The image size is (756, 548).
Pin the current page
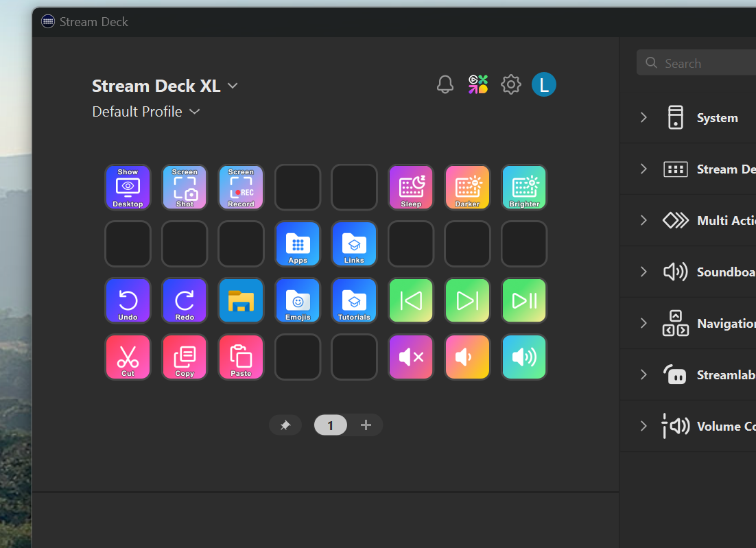coord(285,425)
